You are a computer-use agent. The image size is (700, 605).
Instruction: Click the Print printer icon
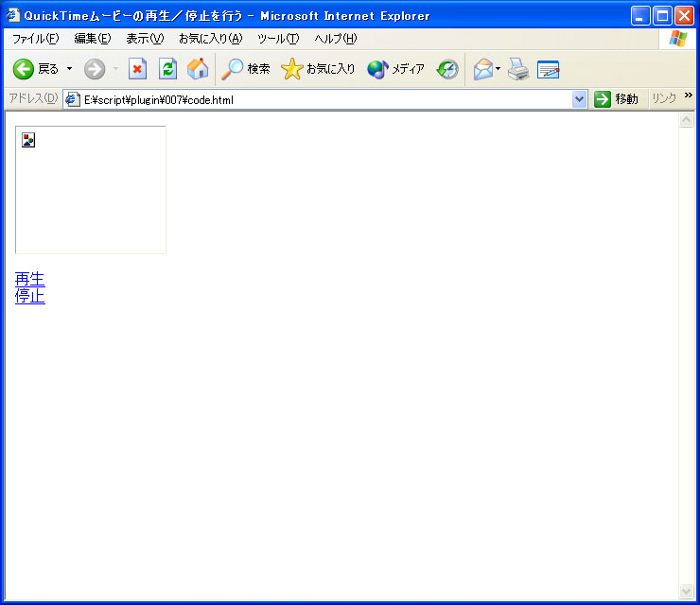[x=518, y=69]
